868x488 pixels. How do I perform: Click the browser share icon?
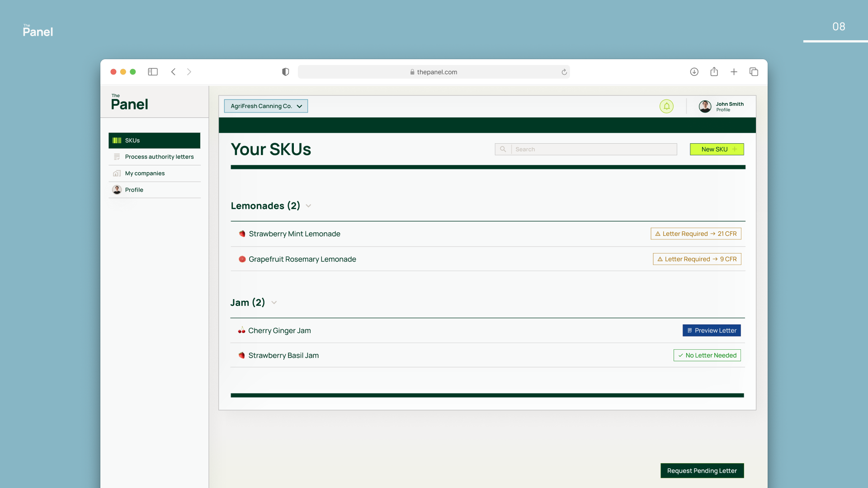(714, 72)
